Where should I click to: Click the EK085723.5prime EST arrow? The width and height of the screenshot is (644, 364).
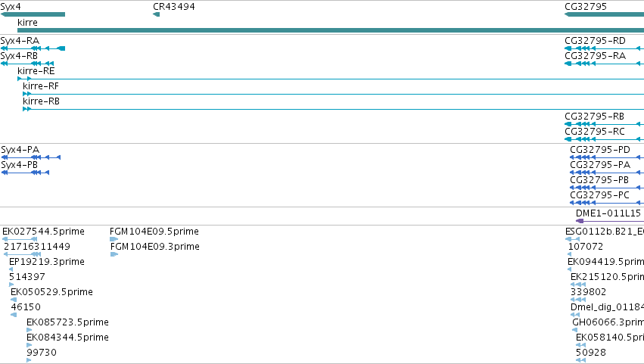(x=30, y=330)
